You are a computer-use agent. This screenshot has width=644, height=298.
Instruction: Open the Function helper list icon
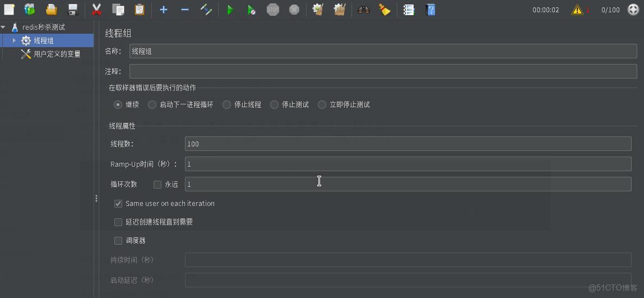[x=409, y=10]
